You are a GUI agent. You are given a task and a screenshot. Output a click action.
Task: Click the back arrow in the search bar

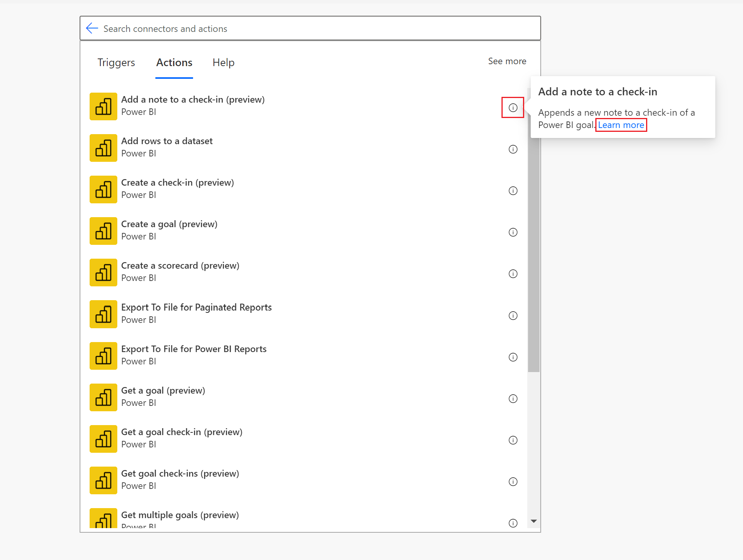pyautogui.click(x=92, y=28)
